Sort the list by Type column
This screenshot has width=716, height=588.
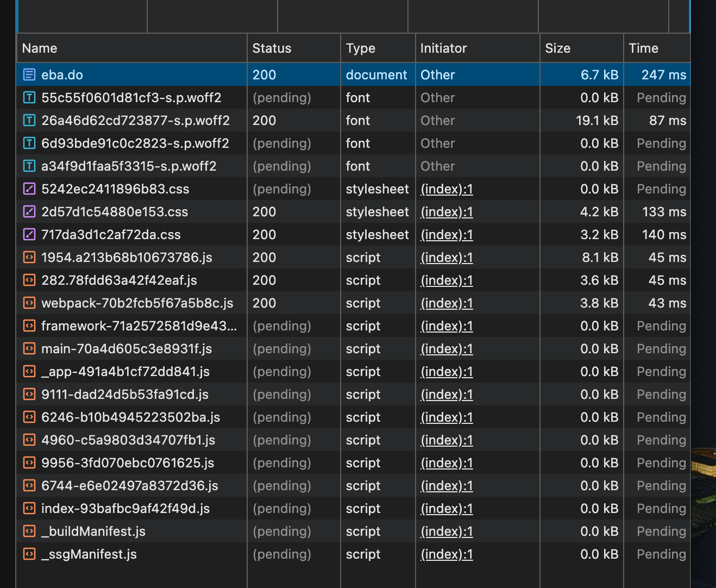361,48
